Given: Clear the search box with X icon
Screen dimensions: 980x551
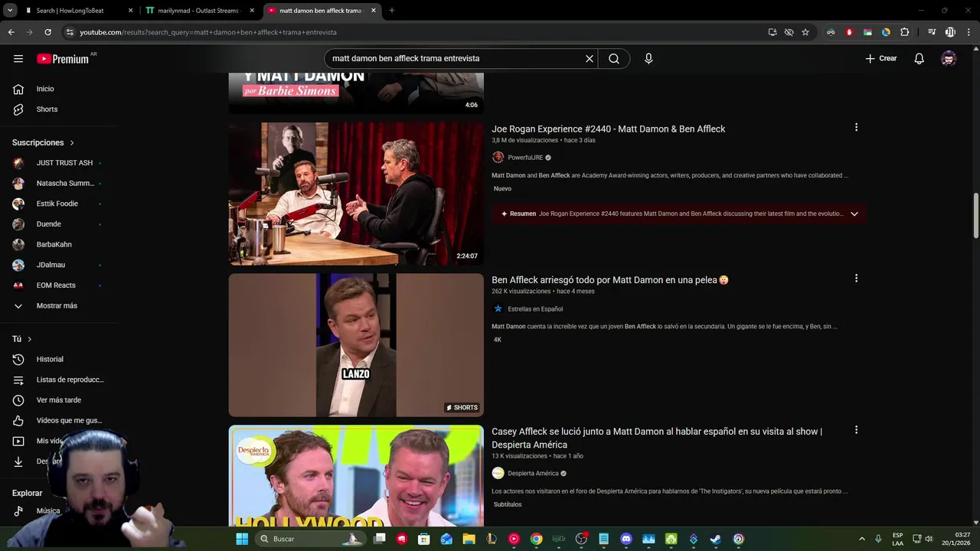Looking at the screenshot, I should tap(590, 58).
